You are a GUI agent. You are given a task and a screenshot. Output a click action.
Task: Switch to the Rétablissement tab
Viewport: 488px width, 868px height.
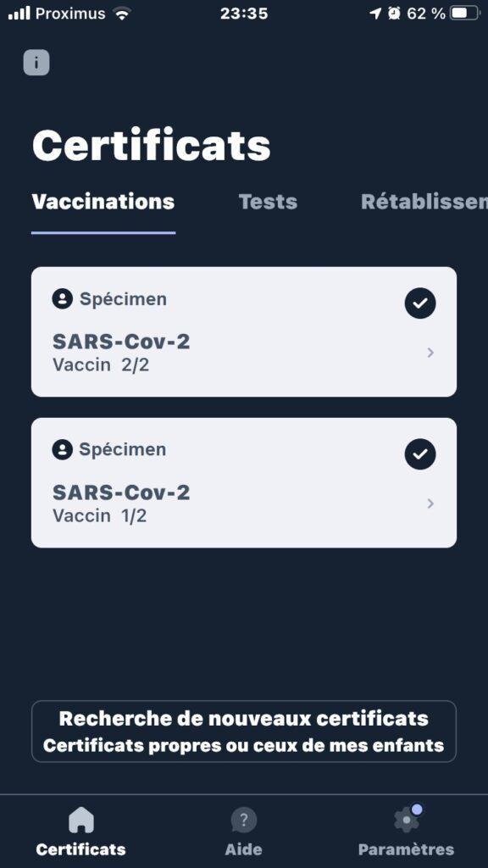point(424,202)
